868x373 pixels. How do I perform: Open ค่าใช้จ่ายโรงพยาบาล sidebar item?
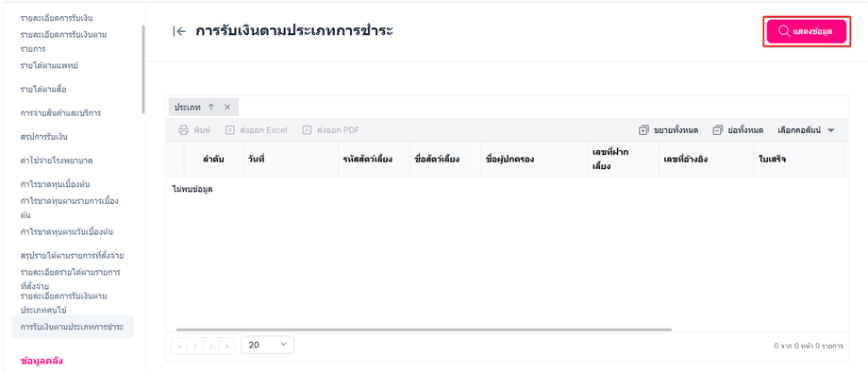(56, 161)
